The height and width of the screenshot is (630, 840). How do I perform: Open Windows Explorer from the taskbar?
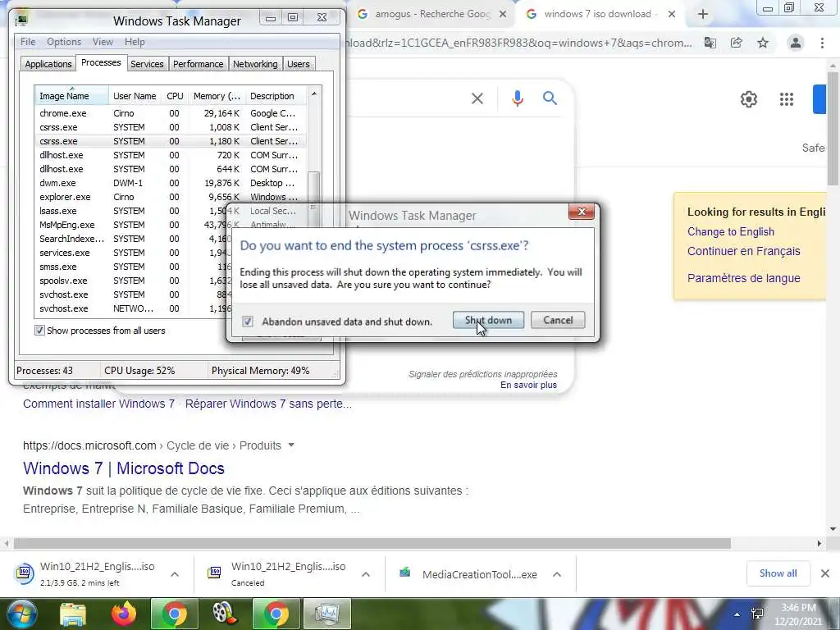coord(73,614)
